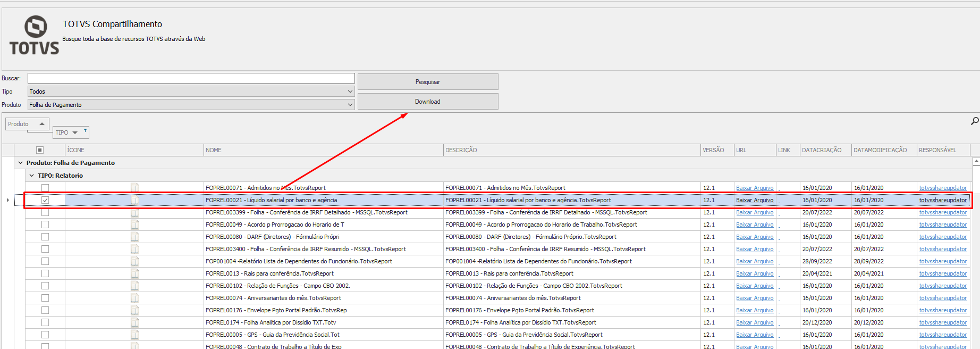The width and height of the screenshot is (980, 349).
Task: Click file icon of FOP001004 Relatório row
Action: pos(135,261)
